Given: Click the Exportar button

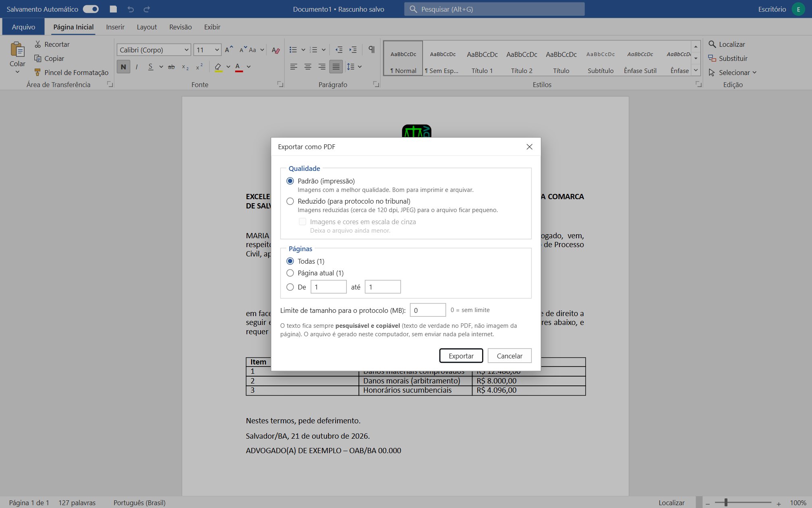Looking at the screenshot, I should pos(461,356).
